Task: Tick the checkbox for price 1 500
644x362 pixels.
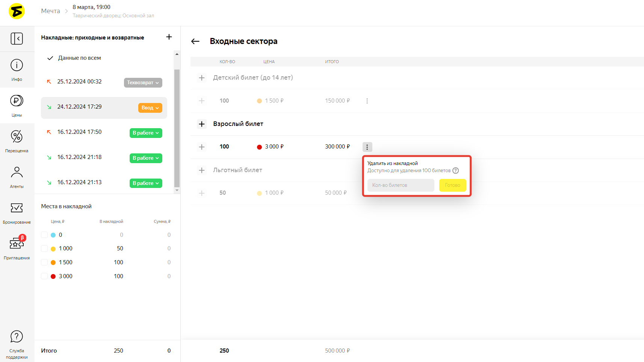Action: [x=44, y=262]
